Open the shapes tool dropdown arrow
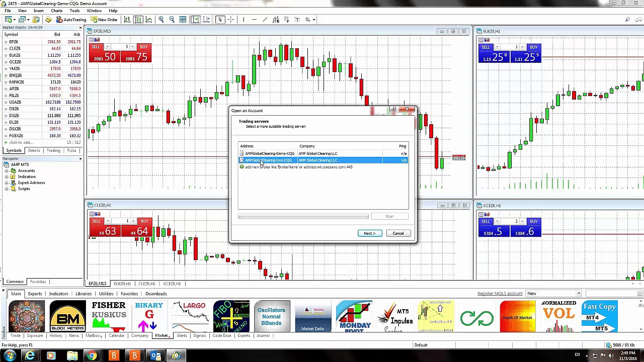 pyautogui.click(x=313, y=20)
